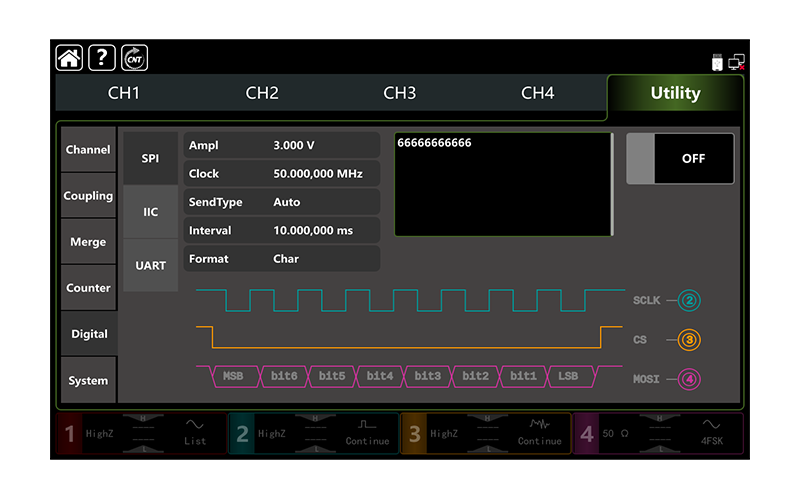800x500 pixels.
Task: Click the network connection status icon
Action: 737,62
